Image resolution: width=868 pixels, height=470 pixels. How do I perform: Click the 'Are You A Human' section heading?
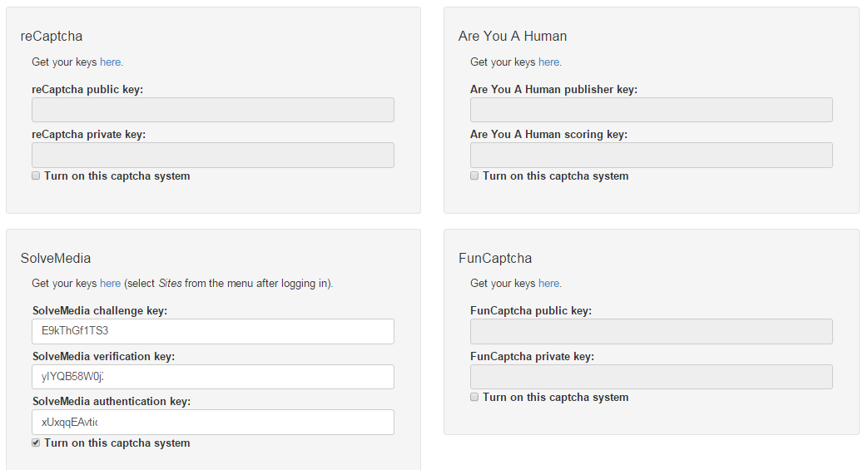point(513,36)
